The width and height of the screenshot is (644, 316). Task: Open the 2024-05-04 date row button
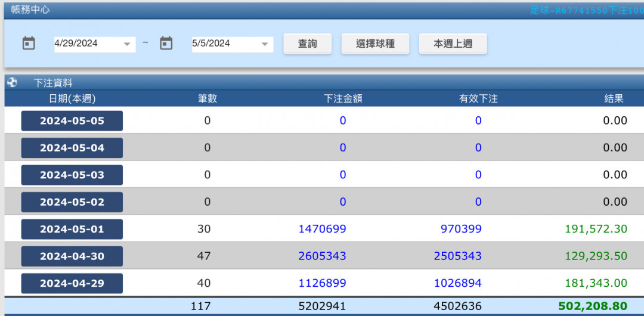[72, 148]
